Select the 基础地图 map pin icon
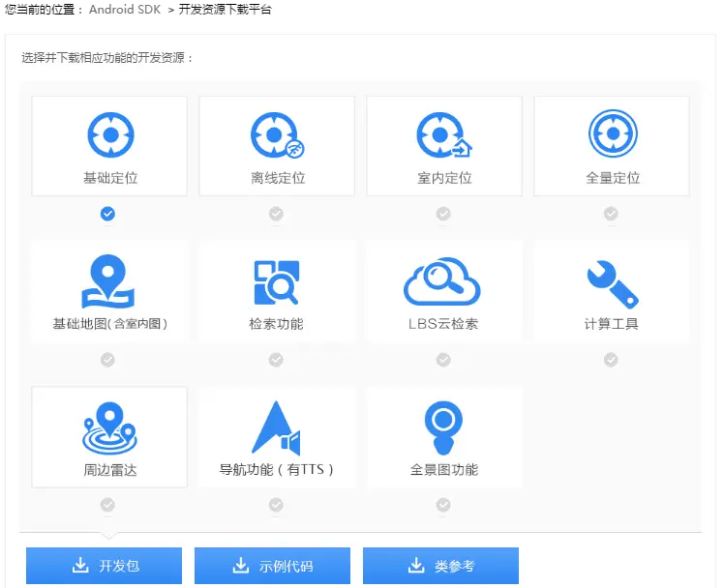Screen dimensions: 724x588 (108, 280)
